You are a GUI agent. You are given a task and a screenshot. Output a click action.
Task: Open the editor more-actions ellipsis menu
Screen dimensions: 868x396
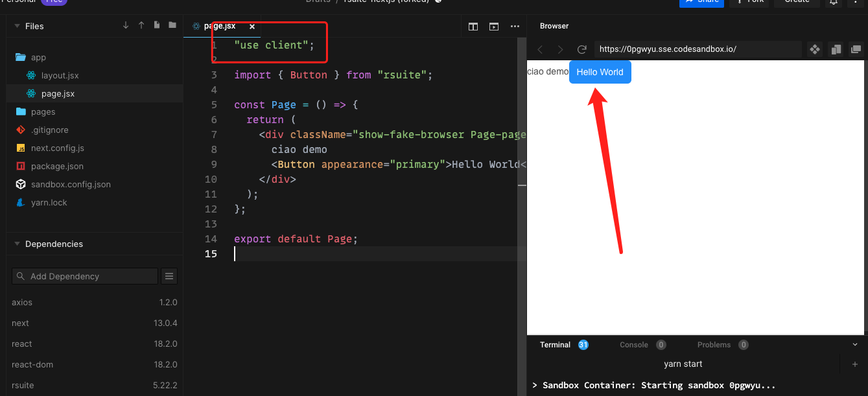(515, 27)
